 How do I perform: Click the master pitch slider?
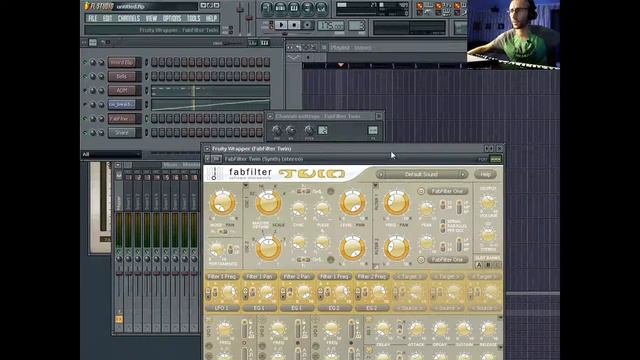click(x=249, y=18)
